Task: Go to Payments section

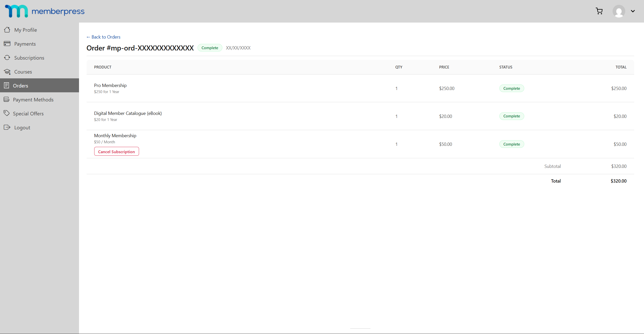Action: click(x=40, y=44)
